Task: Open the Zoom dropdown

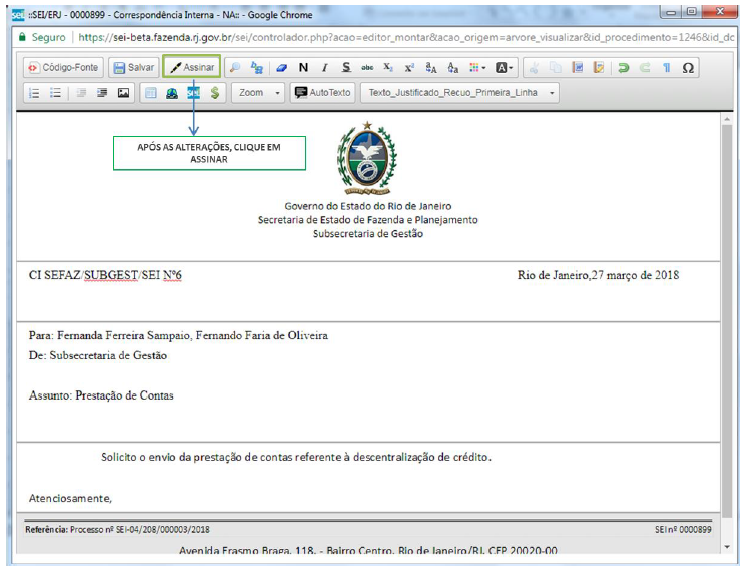Action: coord(257,93)
